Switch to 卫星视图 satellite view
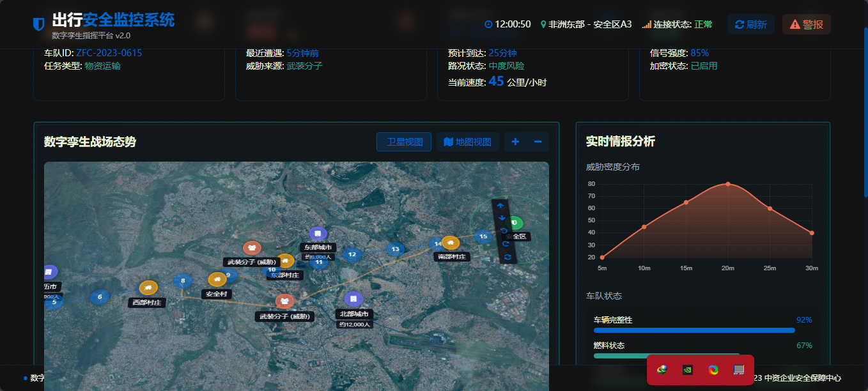Viewport: 868px width, 391px height. click(x=404, y=142)
